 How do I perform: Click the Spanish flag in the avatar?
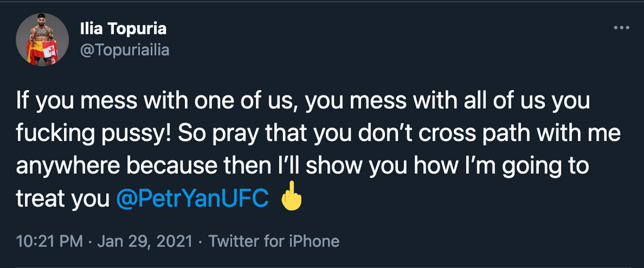(x=32, y=50)
